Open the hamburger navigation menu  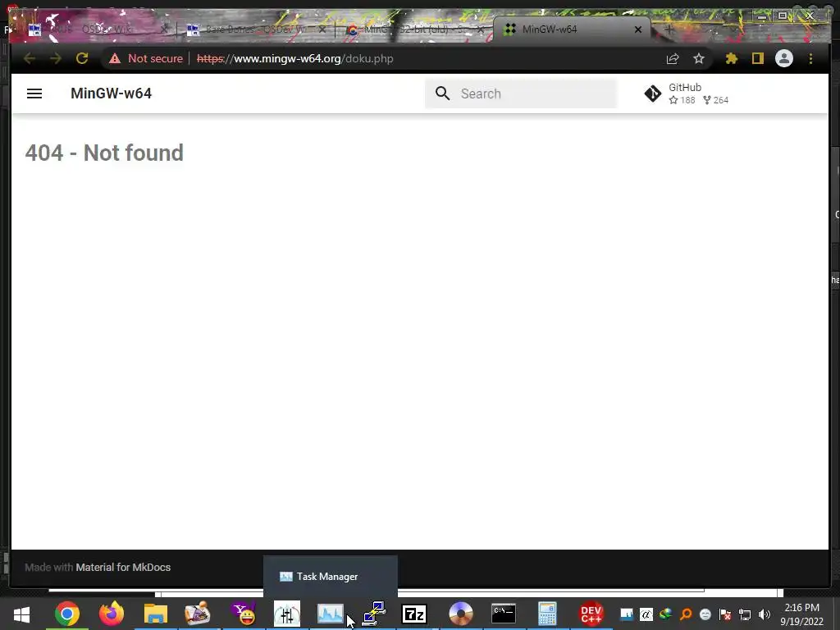pos(34,94)
